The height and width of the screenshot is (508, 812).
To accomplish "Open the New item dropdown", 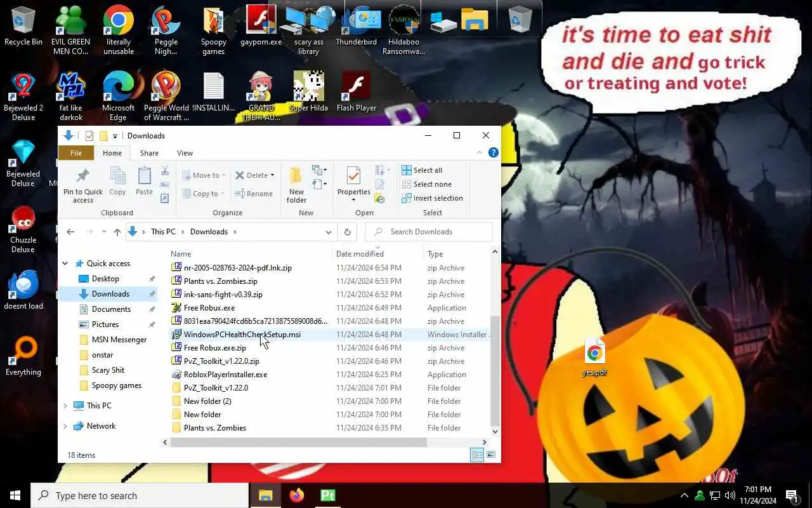I will 319,171.
